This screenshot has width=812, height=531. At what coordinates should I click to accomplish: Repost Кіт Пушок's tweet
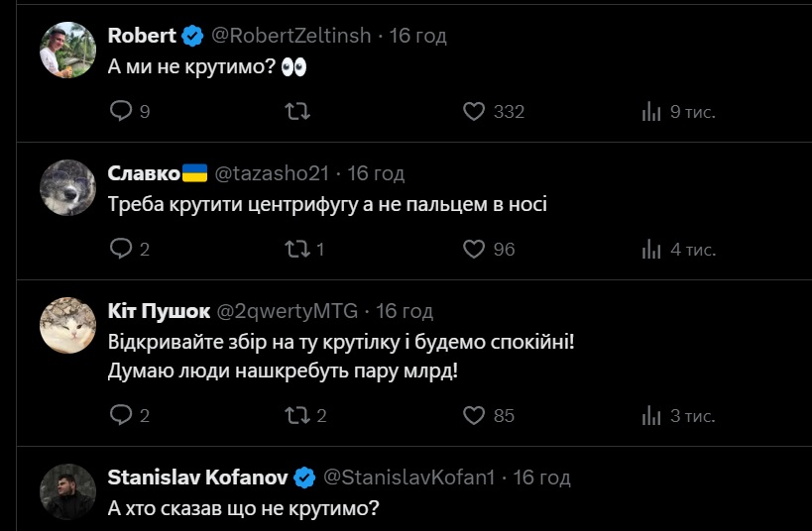[x=296, y=415]
